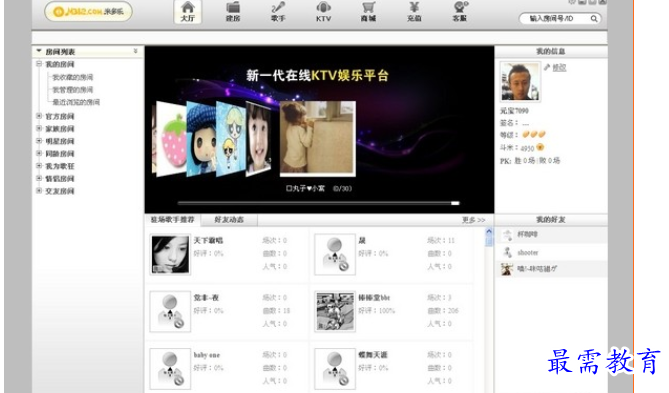Click default avatar of singer 蝶舞天涯
Image resolution: width=669 pixels, height=393 pixels.
point(335,369)
